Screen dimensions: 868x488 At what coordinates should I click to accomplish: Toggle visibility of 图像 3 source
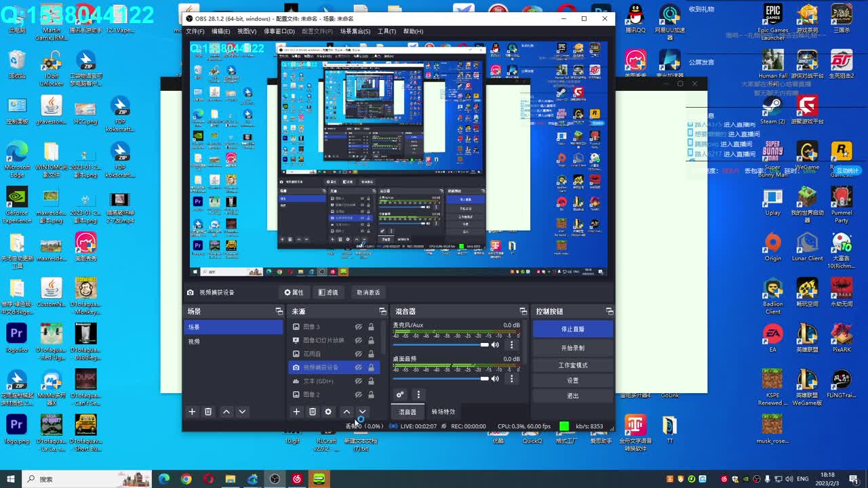click(359, 327)
